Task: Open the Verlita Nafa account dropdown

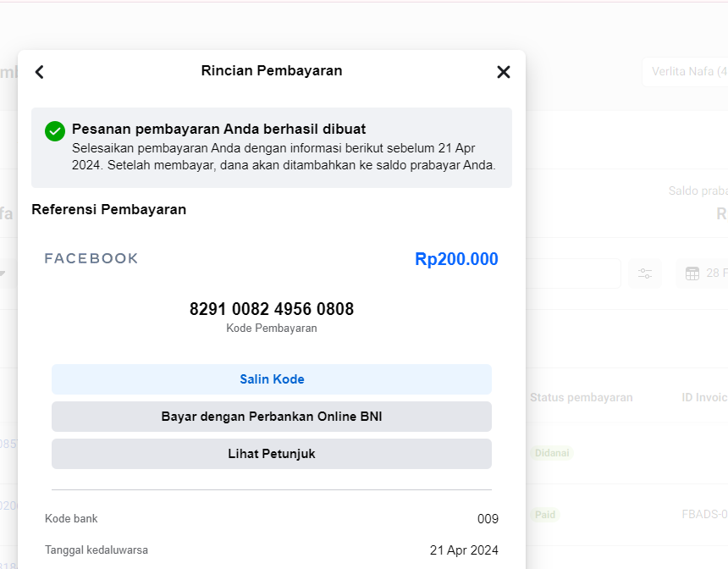Action: coord(686,71)
